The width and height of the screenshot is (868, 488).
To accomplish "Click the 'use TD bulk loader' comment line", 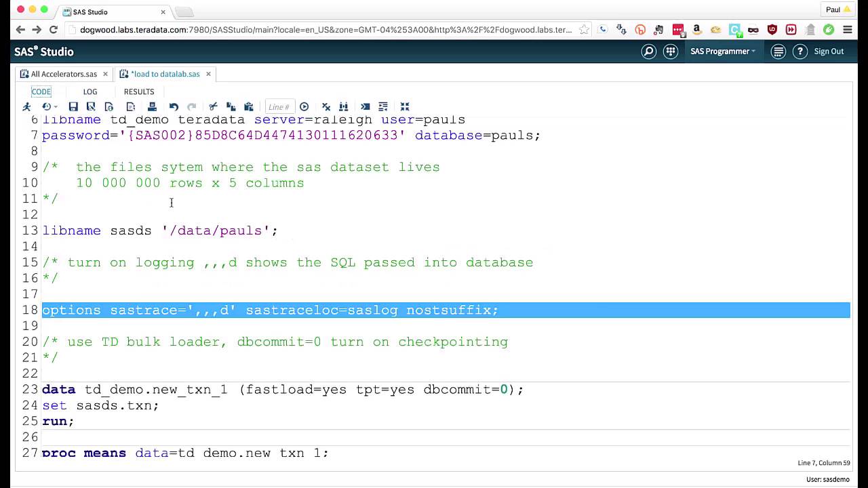I will pos(275,342).
